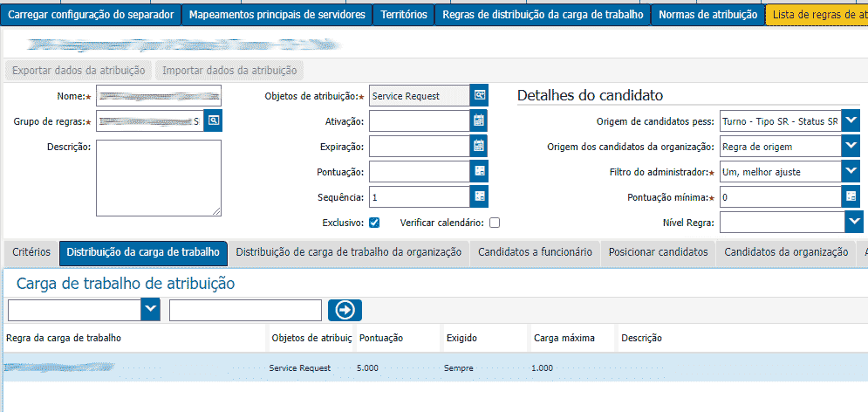The image size is (868, 412).
Task: Open Carregar configuração do separador tab
Action: click(x=92, y=14)
